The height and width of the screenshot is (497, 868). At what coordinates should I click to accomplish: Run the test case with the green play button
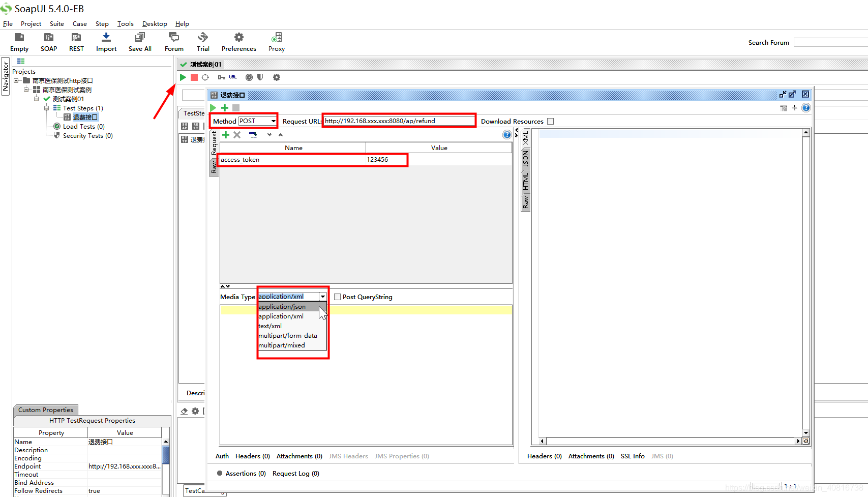pyautogui.click(x=183, y=77)
